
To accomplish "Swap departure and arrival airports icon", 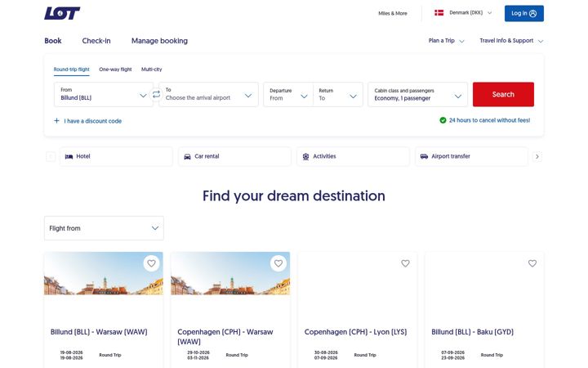I will pos(156,95).
